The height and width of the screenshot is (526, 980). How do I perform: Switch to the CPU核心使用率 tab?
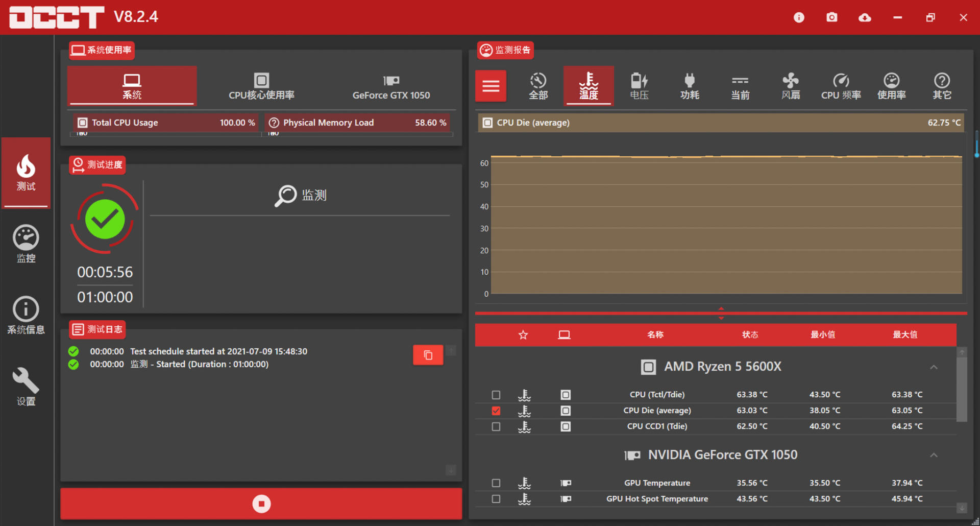coord(261,86)
